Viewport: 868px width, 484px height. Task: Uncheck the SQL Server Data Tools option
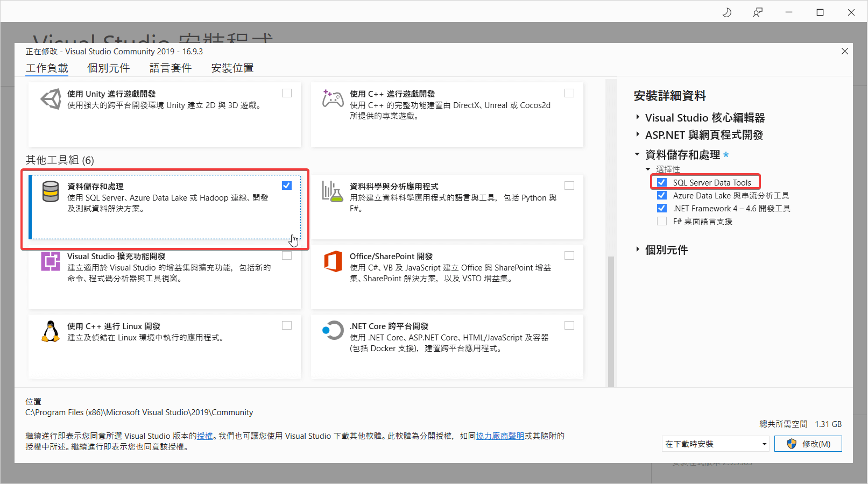(662, 182)
